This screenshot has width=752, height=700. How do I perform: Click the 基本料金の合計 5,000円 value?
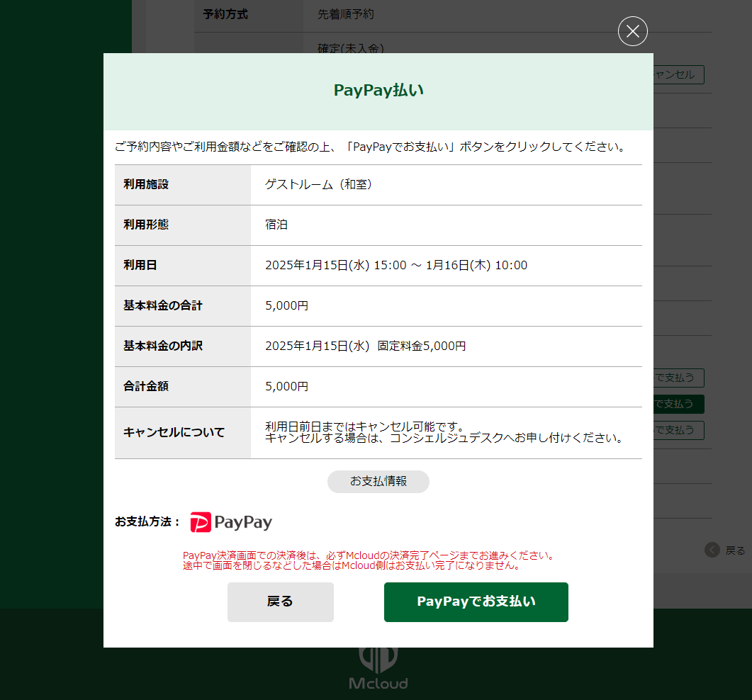287,306
